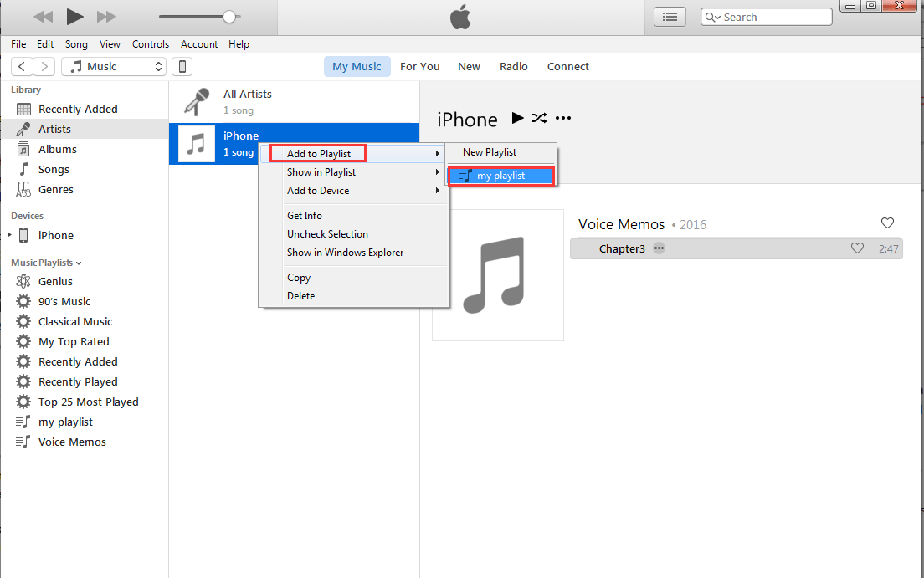This screenshot has height=578, width=924.
Task: Expand the iPhone device tree arrow
Action: tap(10, 236)
